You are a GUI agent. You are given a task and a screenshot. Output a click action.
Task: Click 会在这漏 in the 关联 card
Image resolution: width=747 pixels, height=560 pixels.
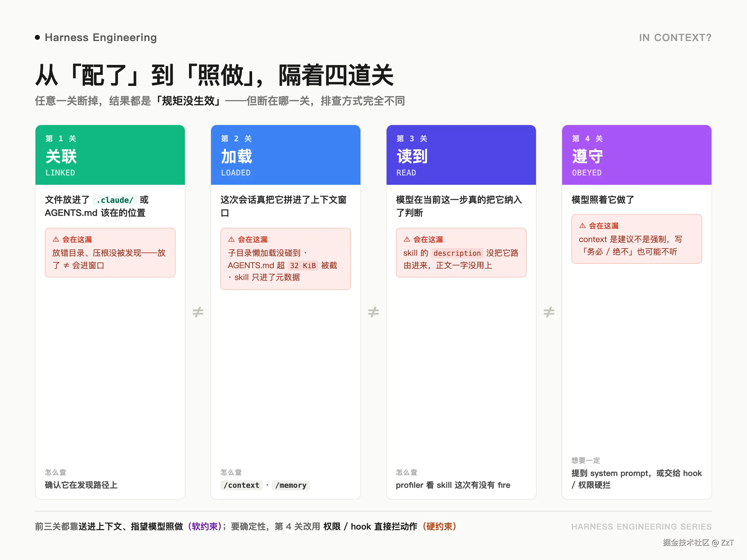pyautogui.click(x=77, y=239)
